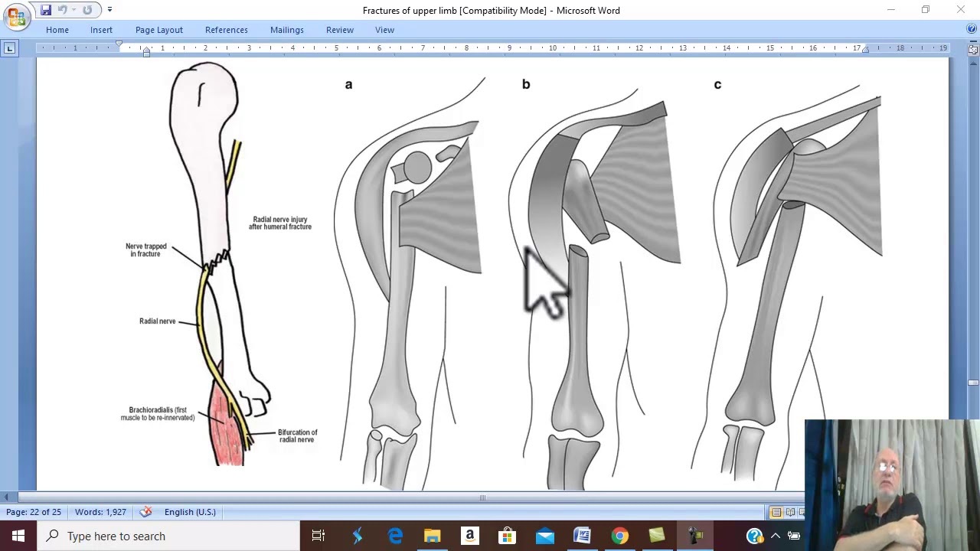Expand the Undo history dropdown arrow
The image size is (980, 551).
point(73,10)
